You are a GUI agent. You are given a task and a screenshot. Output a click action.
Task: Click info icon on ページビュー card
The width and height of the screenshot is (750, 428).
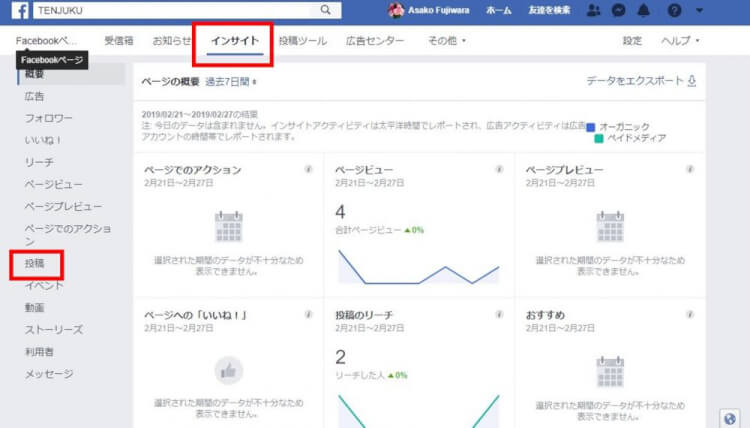tap(499, 169)
